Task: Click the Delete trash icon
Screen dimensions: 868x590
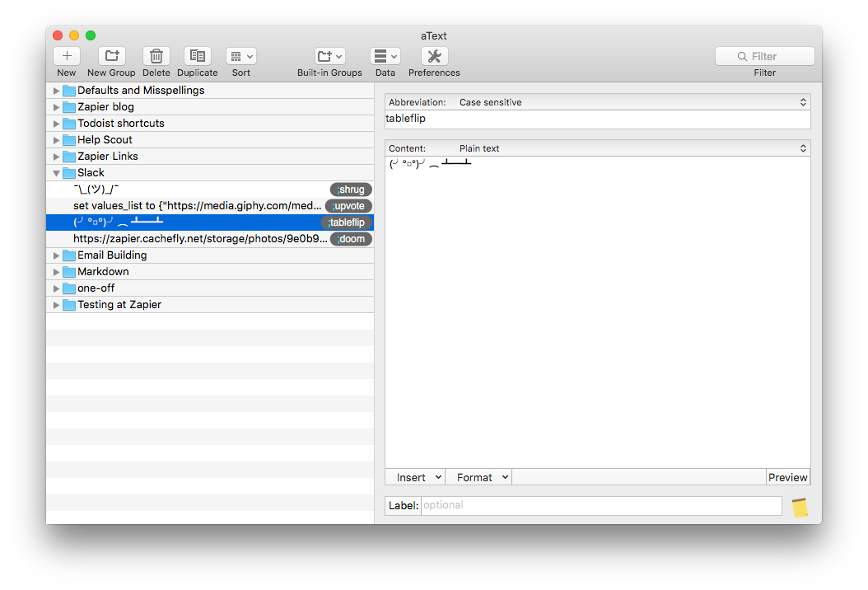Action: click(x=156, y=56)
